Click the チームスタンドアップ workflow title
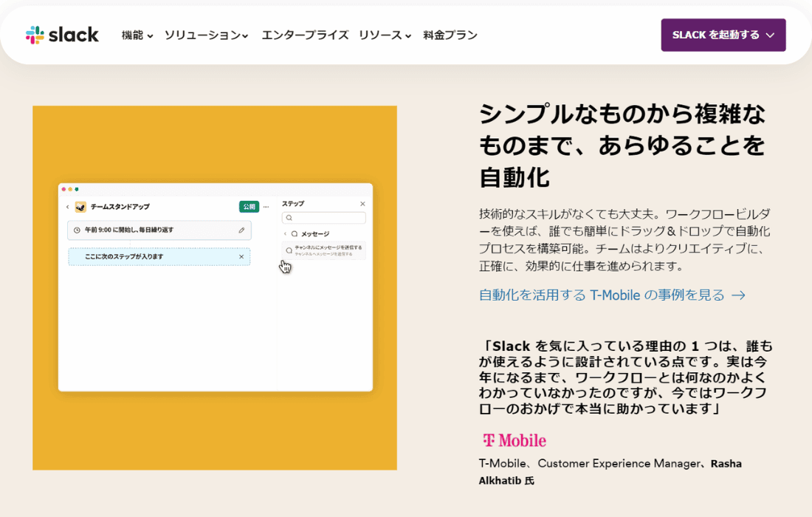The width and height of the screenshot is (812, 517). pos(120,207)
